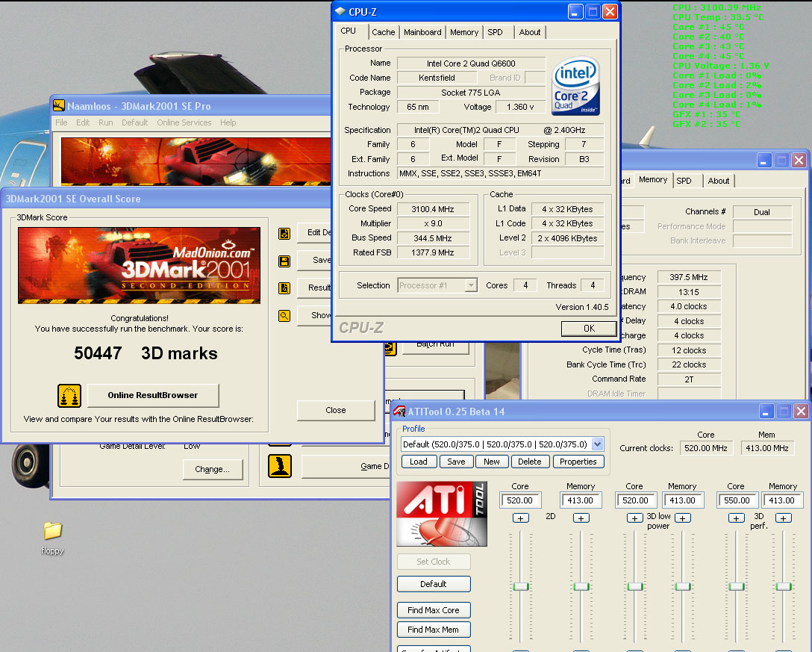The width and height of the screenshot is (812, 652).
Task: Click the Intel Core 2 Quad logo
Action: coord(576,86)
